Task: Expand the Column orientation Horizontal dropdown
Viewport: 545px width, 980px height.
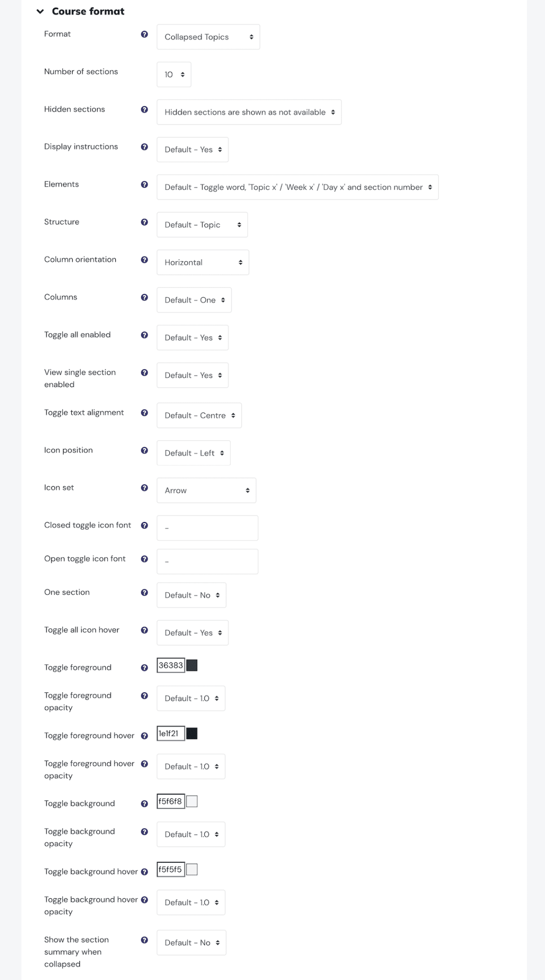Action: pos(202,262)
